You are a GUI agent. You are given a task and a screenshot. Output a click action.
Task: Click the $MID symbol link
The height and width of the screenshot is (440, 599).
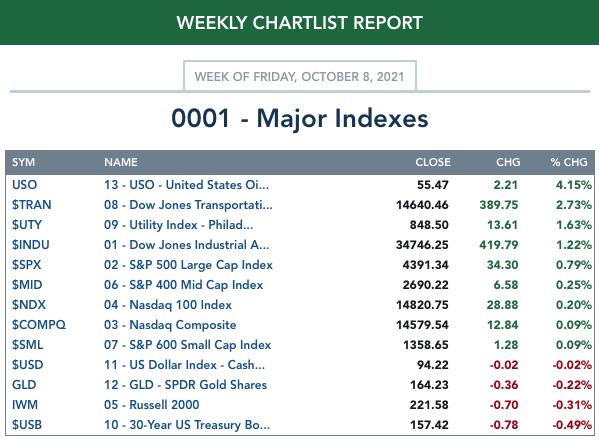(x=27, y=285)
